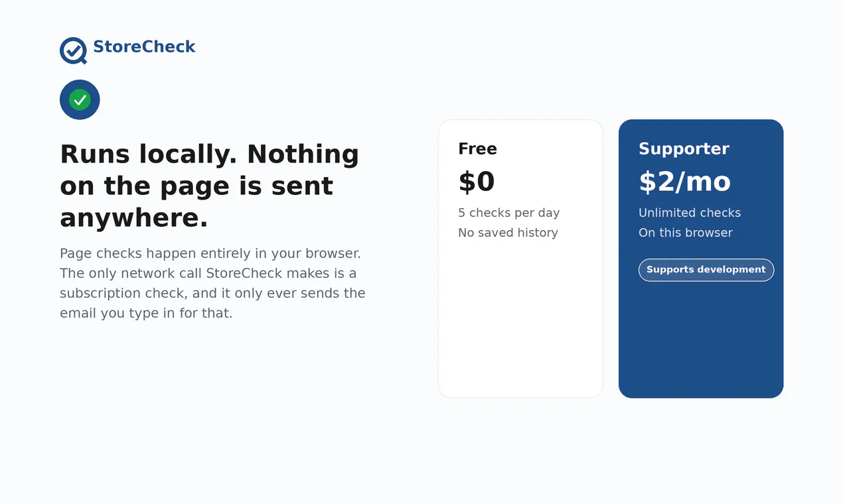Image resolution: width=843 pixels, height=504 pixels.
Task: Click the Free plan heading
Action: tap(477, 149)
